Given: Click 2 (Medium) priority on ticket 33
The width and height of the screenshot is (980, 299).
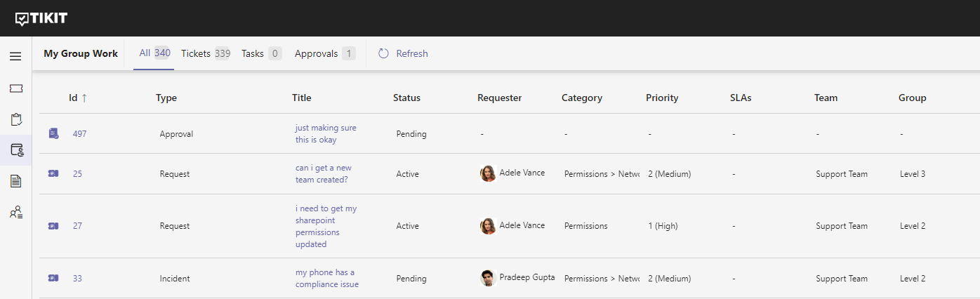Looking at the screenshot, I should point(670,279).
